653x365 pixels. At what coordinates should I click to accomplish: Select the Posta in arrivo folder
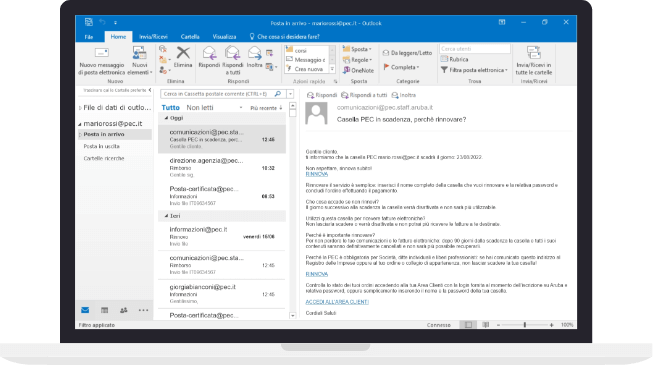(x=114, y=134)
